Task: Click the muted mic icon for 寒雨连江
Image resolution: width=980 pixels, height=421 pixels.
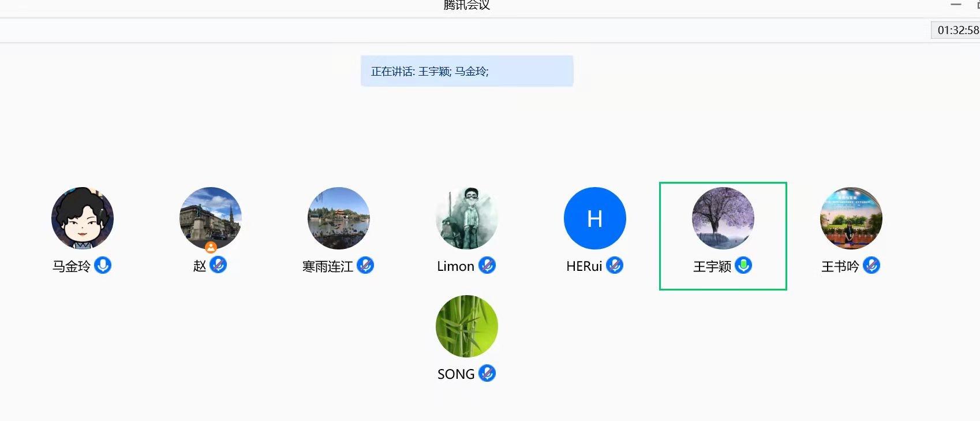Action: (365, 265)
